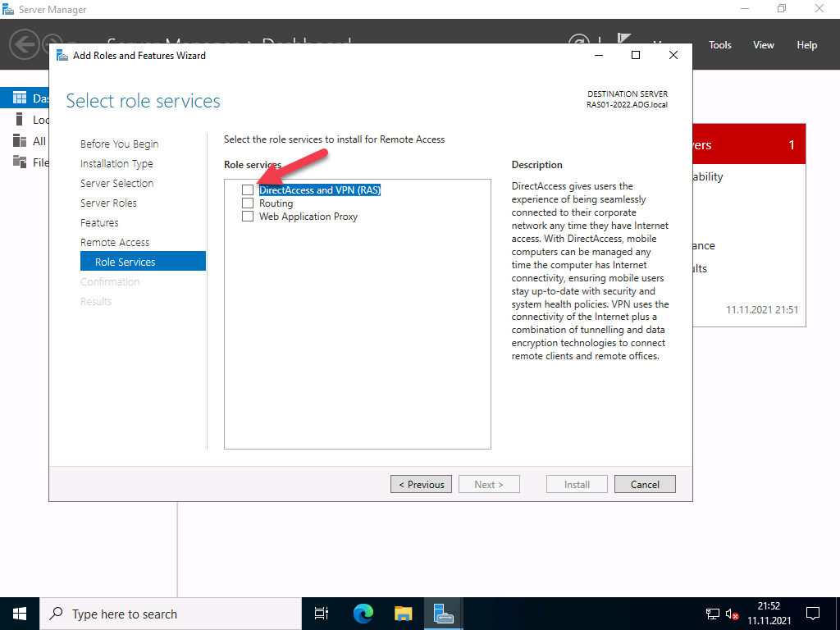Click the Server Manager title bar icon
The height and width of the screenshot is (630, 840).
pos(8,9)
